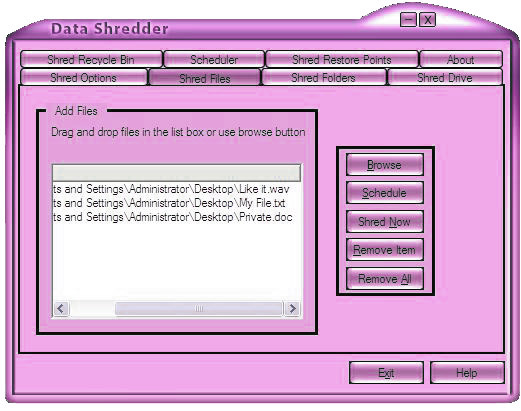The width and height of the screenshot is (521, 411).
Task: Go to the About tab
Action: pyautogui.click(x=461, y=59)
